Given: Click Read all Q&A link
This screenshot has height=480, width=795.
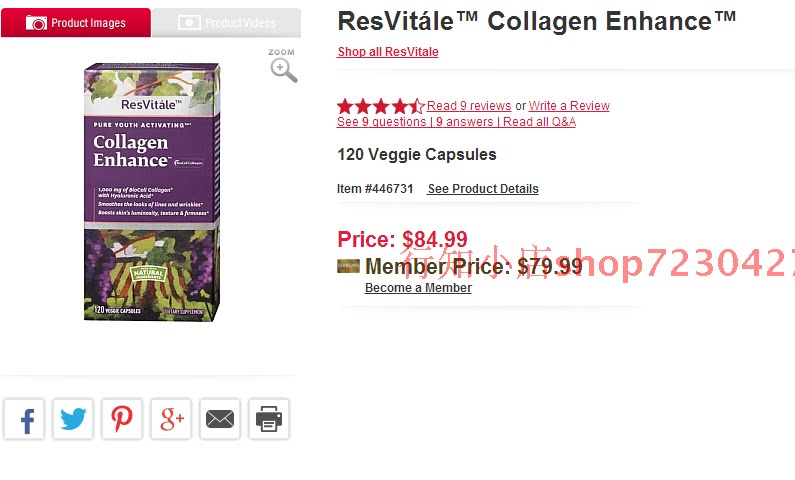Looking at the screenshot, I should pyautogui.click(x=539, y=122).
